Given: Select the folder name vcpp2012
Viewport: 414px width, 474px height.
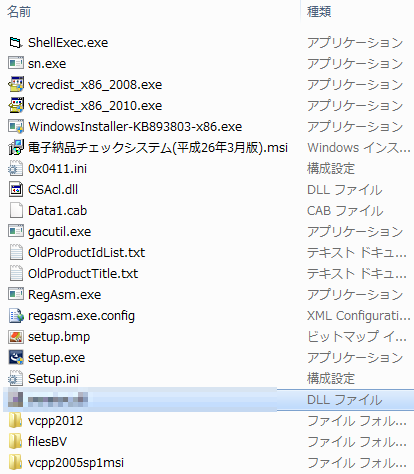Looking at the screenshot, I should [55, 421].
